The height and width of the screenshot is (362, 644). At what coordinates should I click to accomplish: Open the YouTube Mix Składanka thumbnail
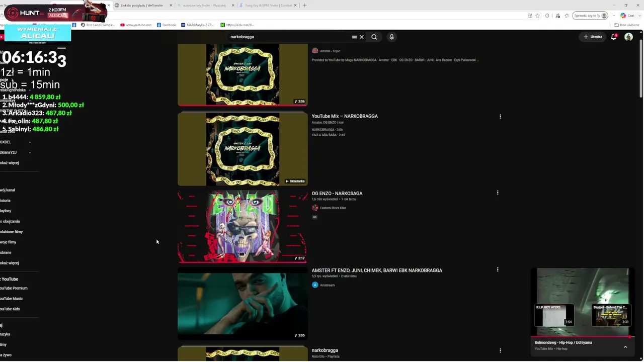[x=243, y=149]
